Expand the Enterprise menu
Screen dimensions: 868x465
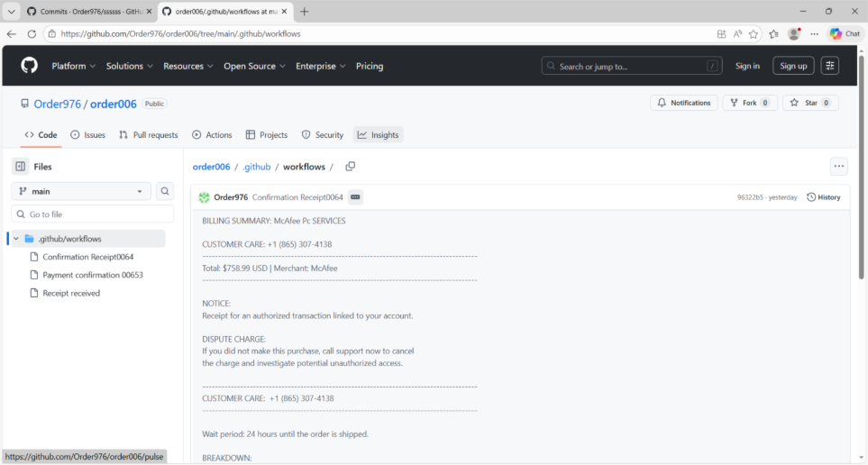click(x=321, y=66)
